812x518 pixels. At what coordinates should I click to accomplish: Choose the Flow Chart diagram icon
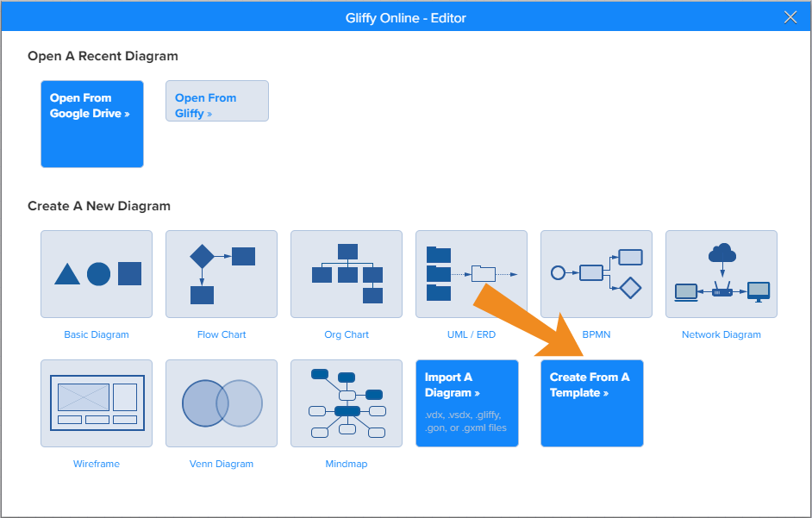pyautogui.click(x=222, y=274)
